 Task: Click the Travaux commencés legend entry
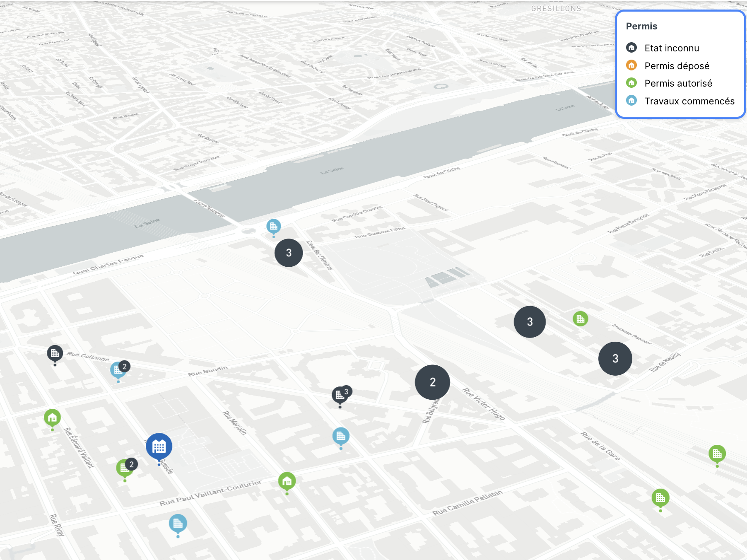pos(680,101)
